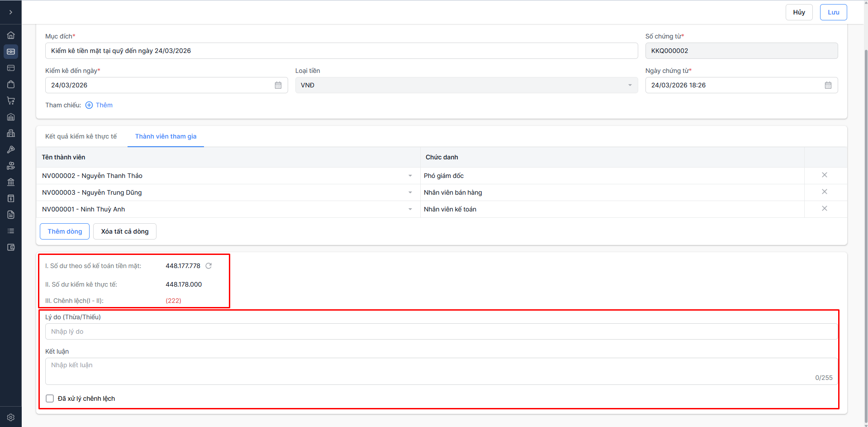Image resolution: width=868 pixels, height=427 pixels.
Task: Remove the Nguyễn Trung Dũng row
Action: (x=825, y=192)
